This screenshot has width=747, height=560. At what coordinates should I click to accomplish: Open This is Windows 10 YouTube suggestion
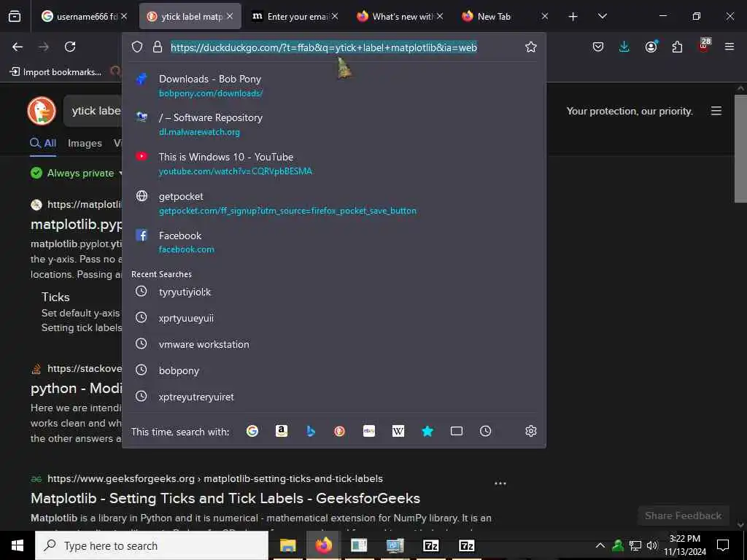pos(333,163)
